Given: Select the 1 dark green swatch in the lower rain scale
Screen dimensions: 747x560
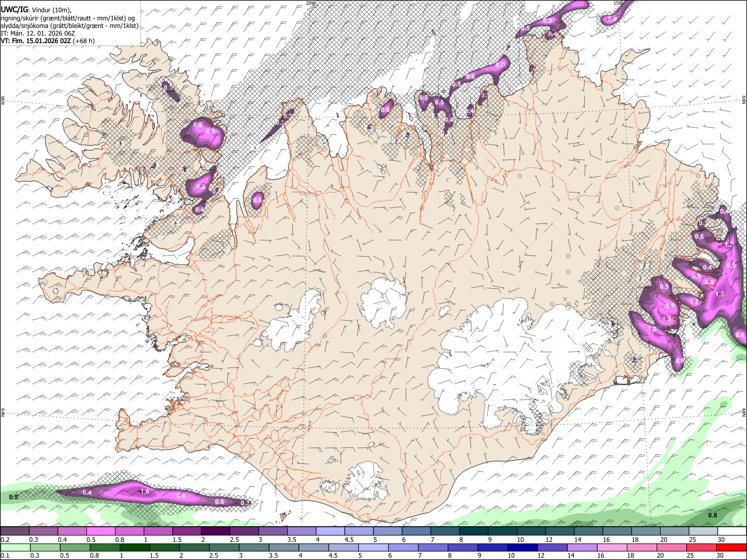Looking at the screenshot, I should click(x=134, y=547).
